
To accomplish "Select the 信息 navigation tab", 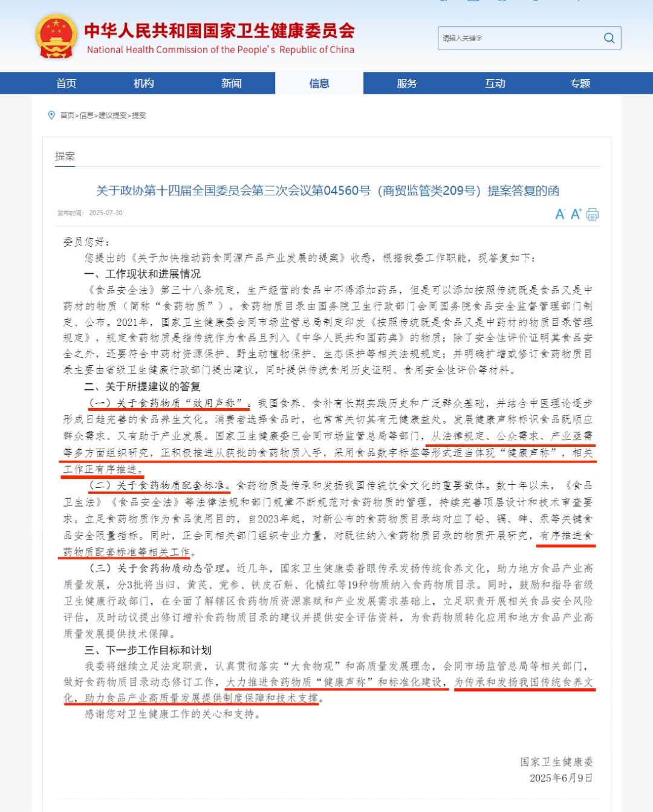I will 319,83.
